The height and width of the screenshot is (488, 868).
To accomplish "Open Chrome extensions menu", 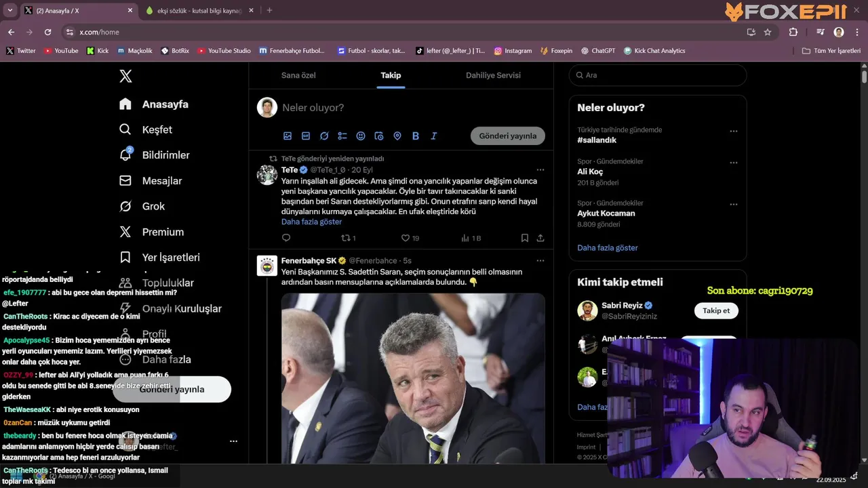I will click(x=793, y=32).
